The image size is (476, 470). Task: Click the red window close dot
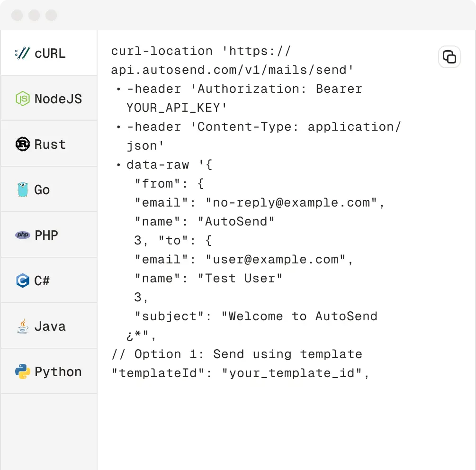pyautogui.click(x=17, y=15)
